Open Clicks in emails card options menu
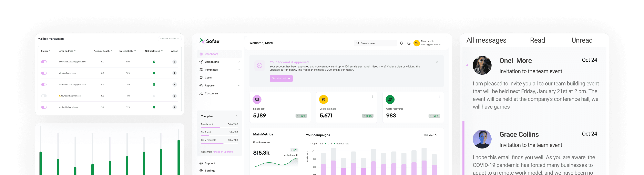The image size is (644, 175). tap(372, 97)
